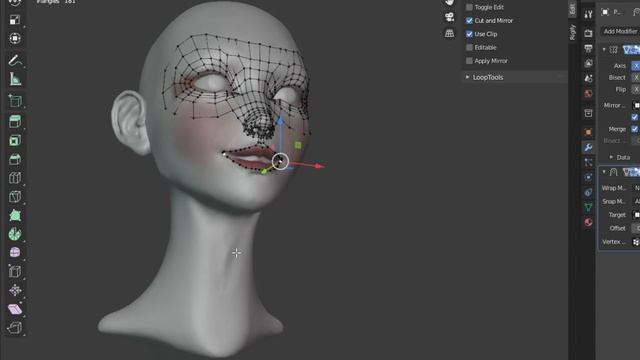
Task: Toggle Mirror Axis X button
Action: point(636,66)
